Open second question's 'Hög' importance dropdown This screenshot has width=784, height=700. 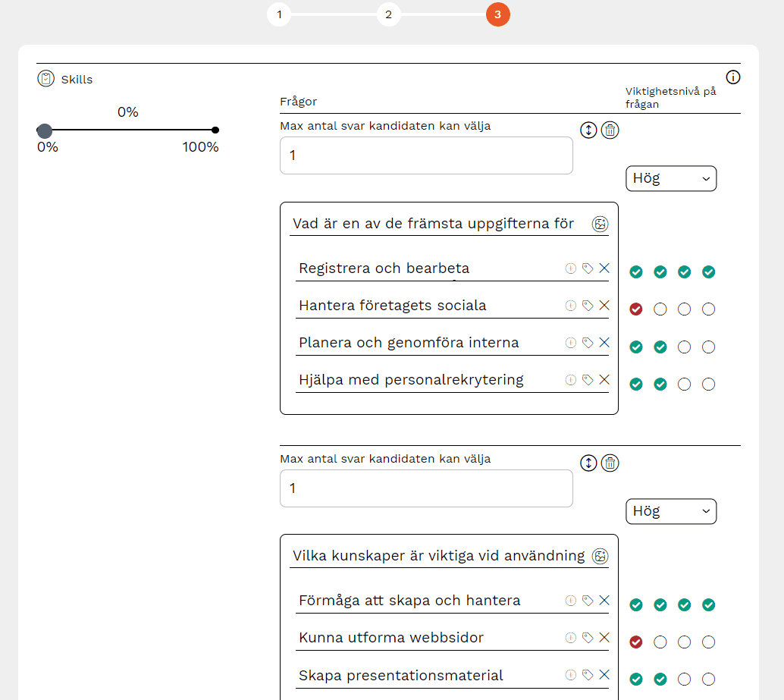pyautogui.click(x=670, y=511)
